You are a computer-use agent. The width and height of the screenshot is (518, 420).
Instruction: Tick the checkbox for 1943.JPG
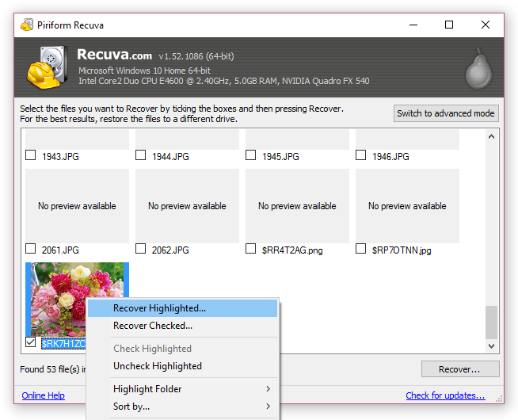[x=30, y=155]
